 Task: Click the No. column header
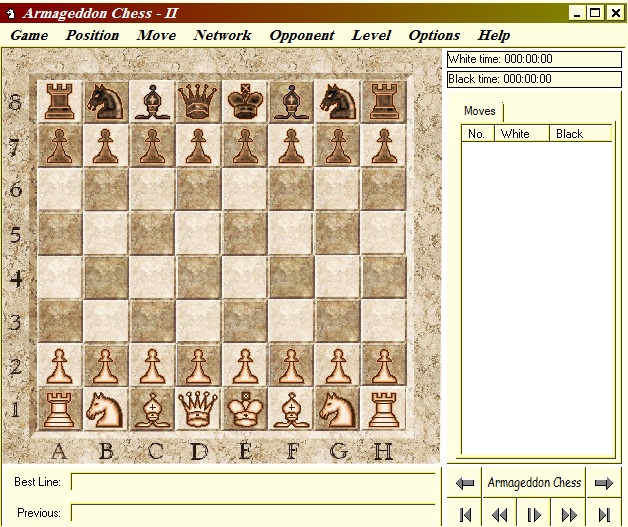coord(478,133)
